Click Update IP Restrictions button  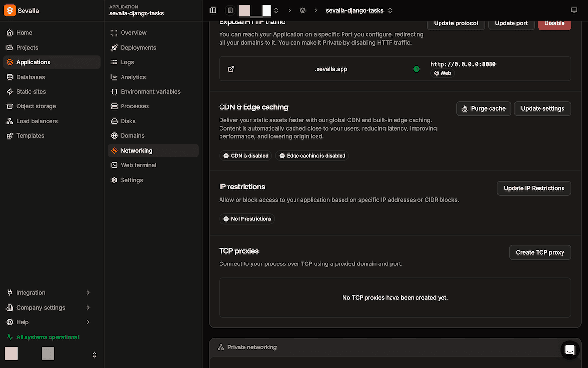tap(534, 188)
